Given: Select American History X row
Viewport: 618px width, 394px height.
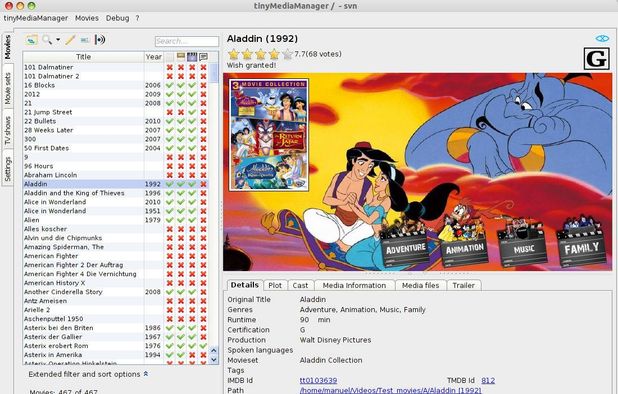Looking at the screenshot, I should 116,283.
